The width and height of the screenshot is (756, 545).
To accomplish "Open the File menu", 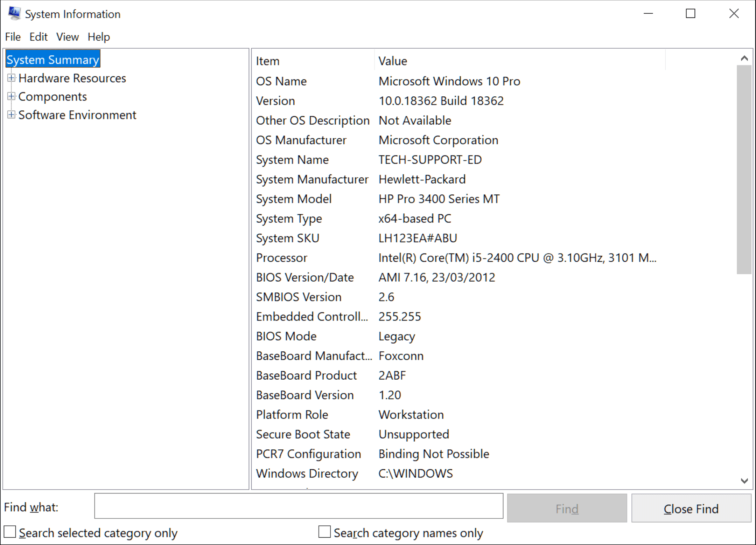I will (x=13, y=37).
